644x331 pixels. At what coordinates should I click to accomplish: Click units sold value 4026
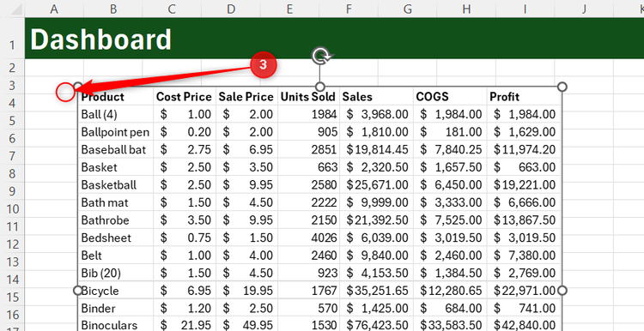click(325, 238)
